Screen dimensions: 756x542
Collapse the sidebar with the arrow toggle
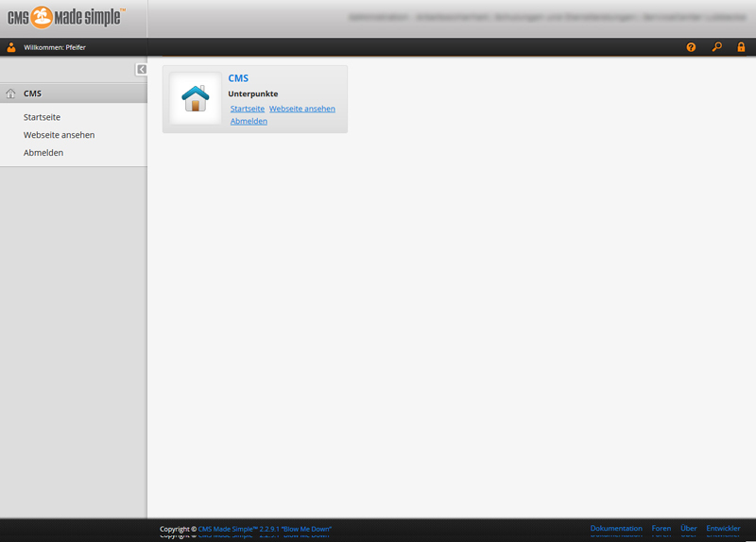click(x=142, y=69)
